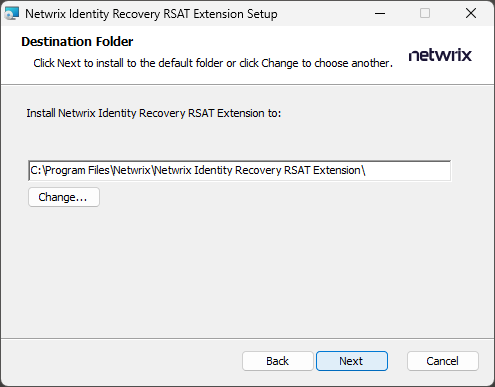This screenshot has width=495, height=387.
Task: Close the setup window
Action: coord(471,13)
